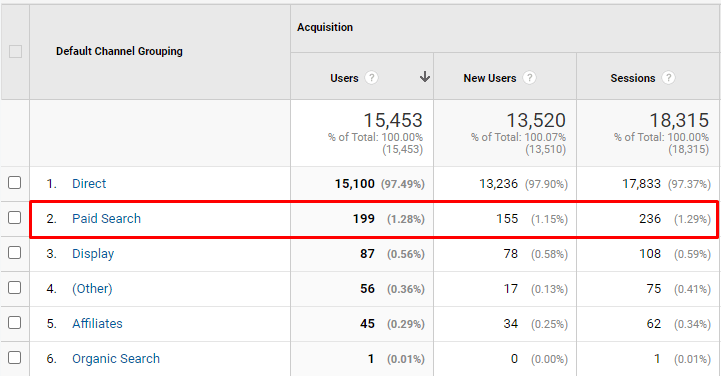Check the box for the Affiliates row
Screen dimensions: 721x376
pyautogui.click(x=15, y=322)
